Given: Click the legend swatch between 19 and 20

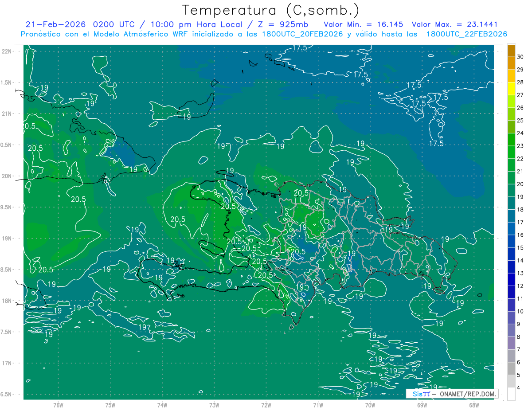Looking at the screenshot, I should 511,191.
